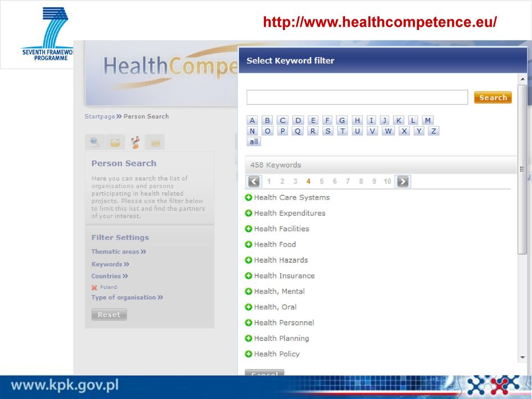This screenshot has height=399, width=532.
Task: Click the keyword search text field
Action: [357, 98]
